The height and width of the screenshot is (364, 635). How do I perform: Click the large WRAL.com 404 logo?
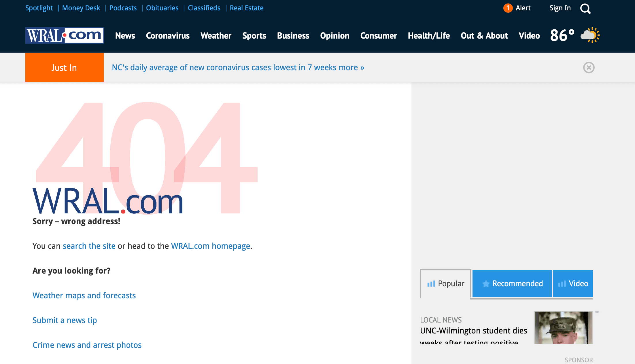coord(108,201)
